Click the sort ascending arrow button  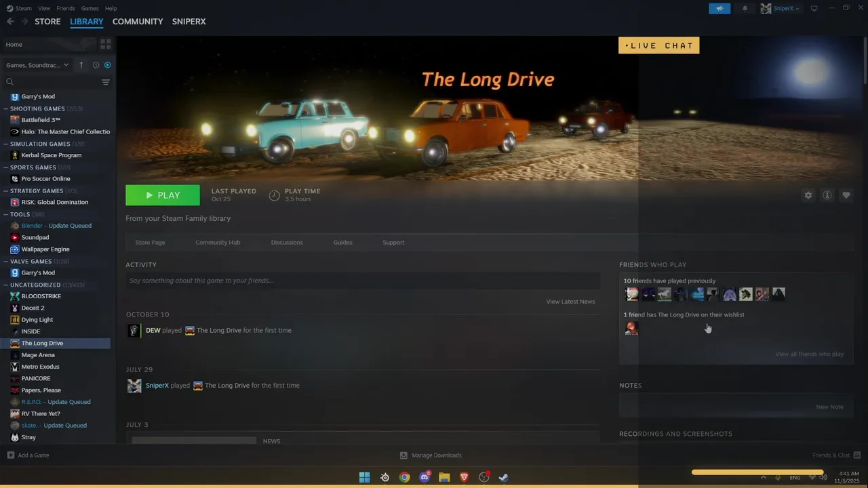point(81,65)
